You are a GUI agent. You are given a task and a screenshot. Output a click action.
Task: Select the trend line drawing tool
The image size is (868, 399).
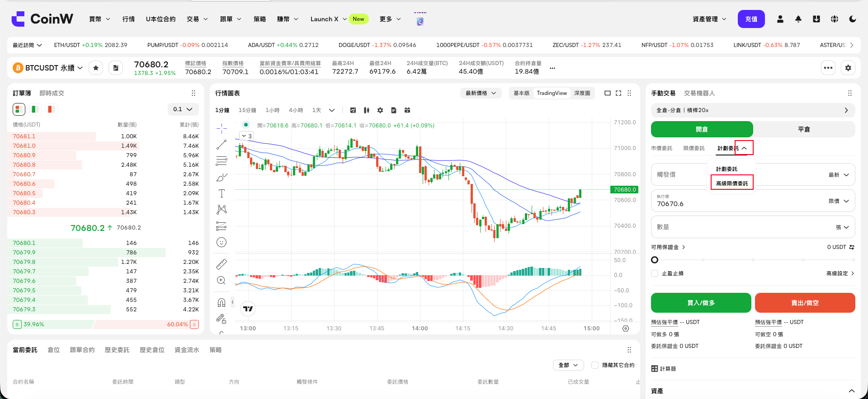tap(222, 145)
